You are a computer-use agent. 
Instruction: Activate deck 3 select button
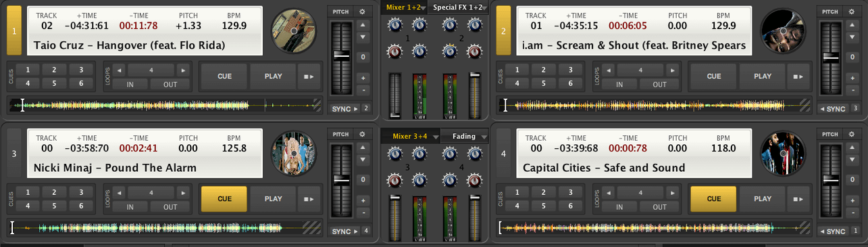14,154
